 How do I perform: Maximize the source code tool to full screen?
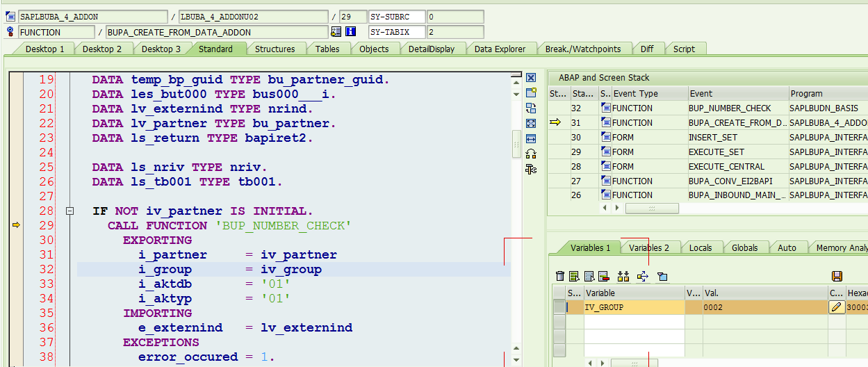[531, 123]
